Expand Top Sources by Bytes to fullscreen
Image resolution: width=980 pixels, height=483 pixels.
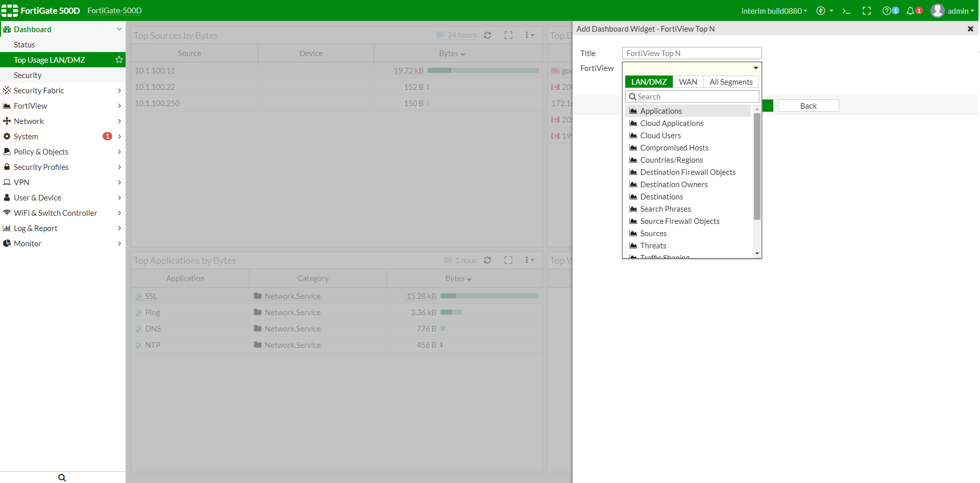coord(508,35)
